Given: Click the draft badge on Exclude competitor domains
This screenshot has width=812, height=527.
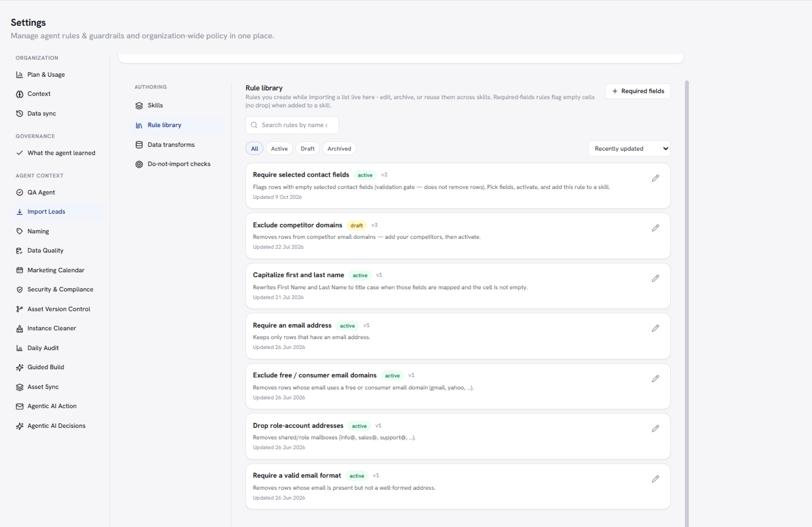Looking at the screenshot, I should [356, 225].
